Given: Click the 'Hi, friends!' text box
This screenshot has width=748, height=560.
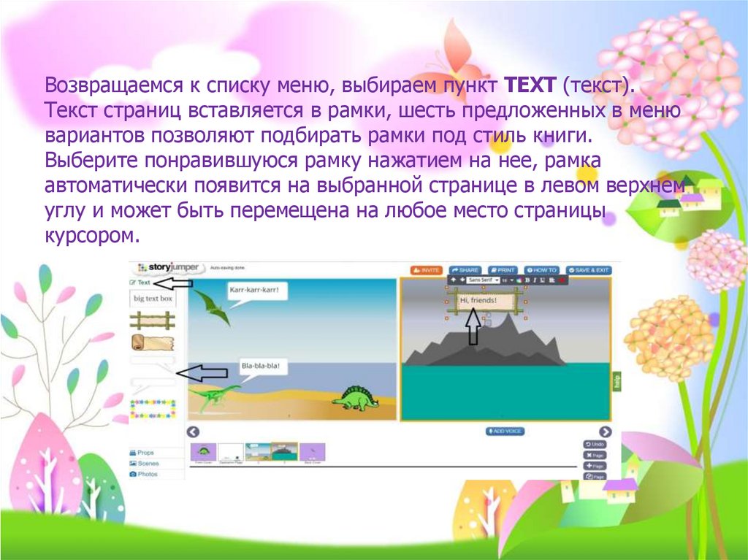Looking at the screenshot, I should (486, 302).
